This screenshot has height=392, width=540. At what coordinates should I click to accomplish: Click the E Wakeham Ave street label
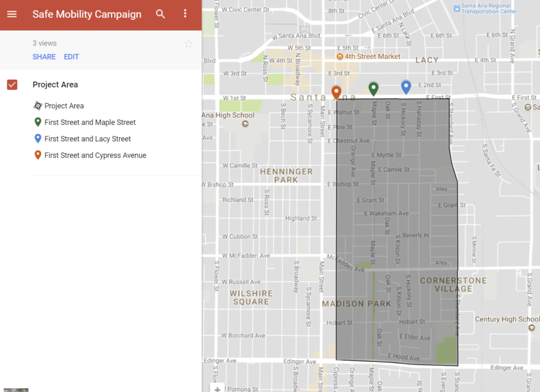(x=387, y=213)
